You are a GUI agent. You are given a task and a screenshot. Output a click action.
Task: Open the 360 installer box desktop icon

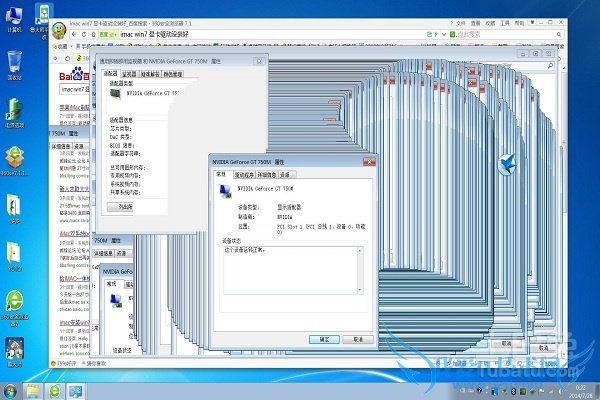pyautogui.click(x=15, y=161)
